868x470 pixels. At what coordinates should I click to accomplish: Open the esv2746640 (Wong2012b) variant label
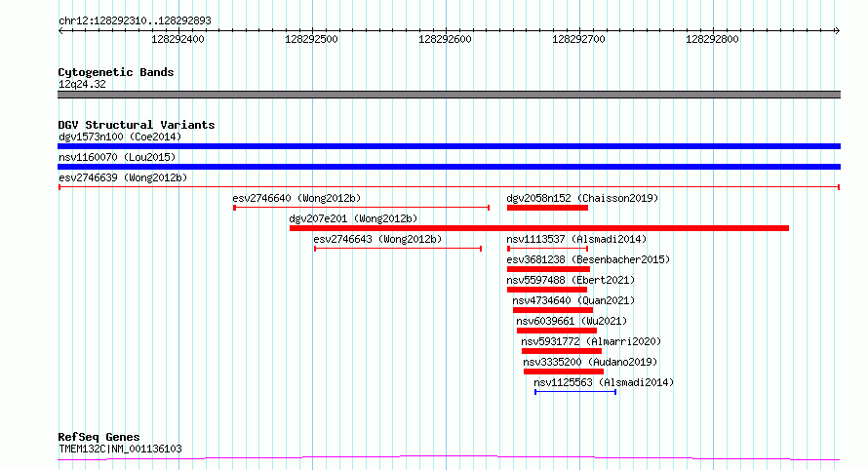coord(296,198)
